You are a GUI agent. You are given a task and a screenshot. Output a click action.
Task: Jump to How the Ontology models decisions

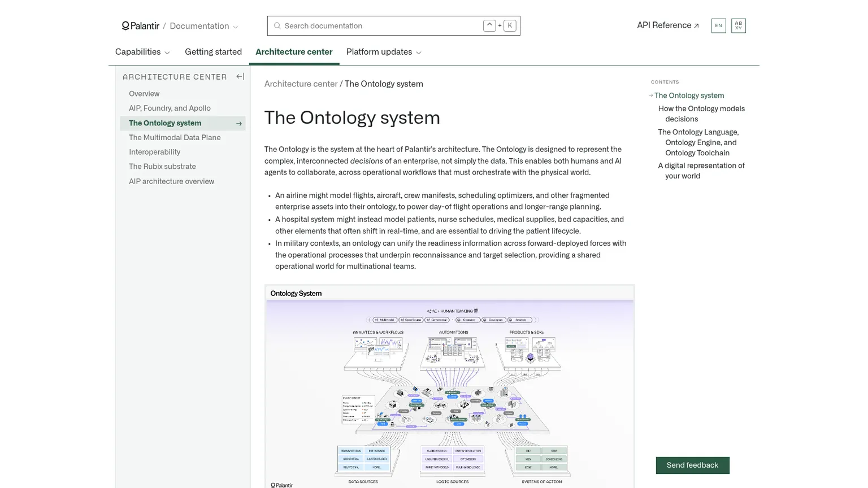[701, 114]
